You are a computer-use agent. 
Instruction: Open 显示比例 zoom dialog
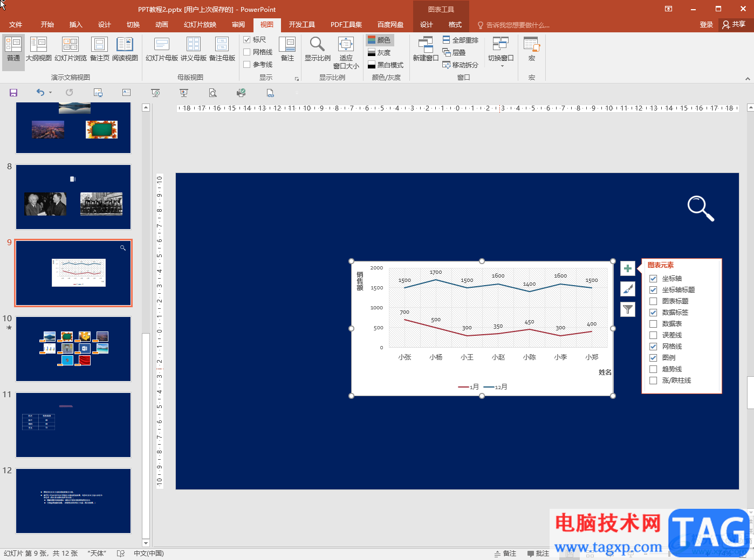[x=318, y=50]
